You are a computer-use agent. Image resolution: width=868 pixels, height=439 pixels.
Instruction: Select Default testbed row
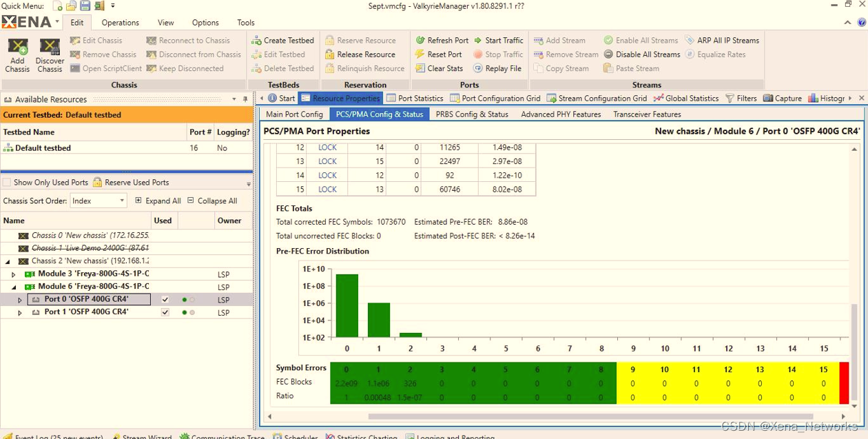click(x=127, y=148)
